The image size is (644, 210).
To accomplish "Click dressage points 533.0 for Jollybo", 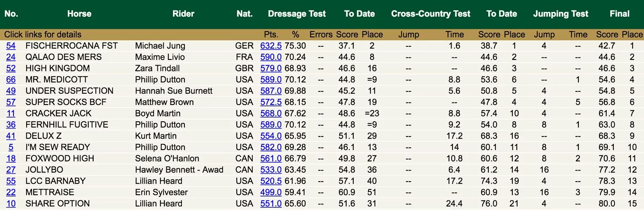I will click(x=271, y=170).
